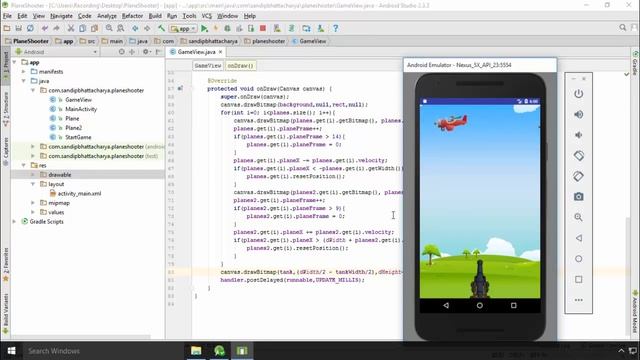Viewport: 640px width, 360px height.
Task: Click Home circle in emulator side panel
Action: click(578, 259)
